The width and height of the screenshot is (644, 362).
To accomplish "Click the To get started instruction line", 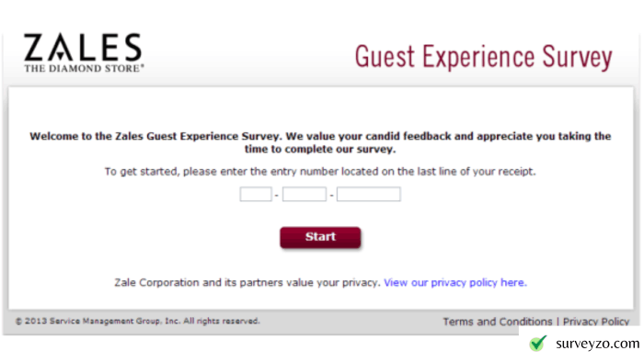I will pos(320,172).
